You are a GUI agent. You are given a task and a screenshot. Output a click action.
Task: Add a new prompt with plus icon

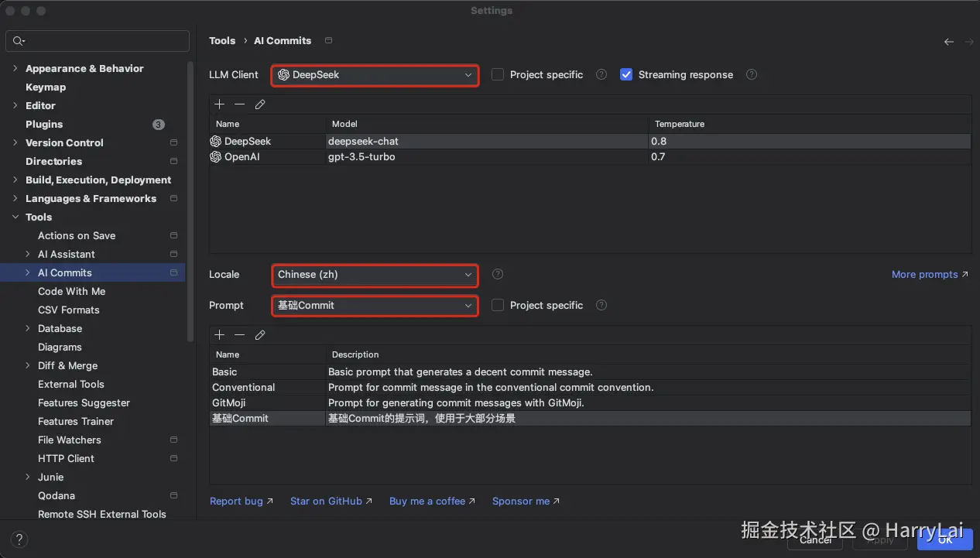220,335
